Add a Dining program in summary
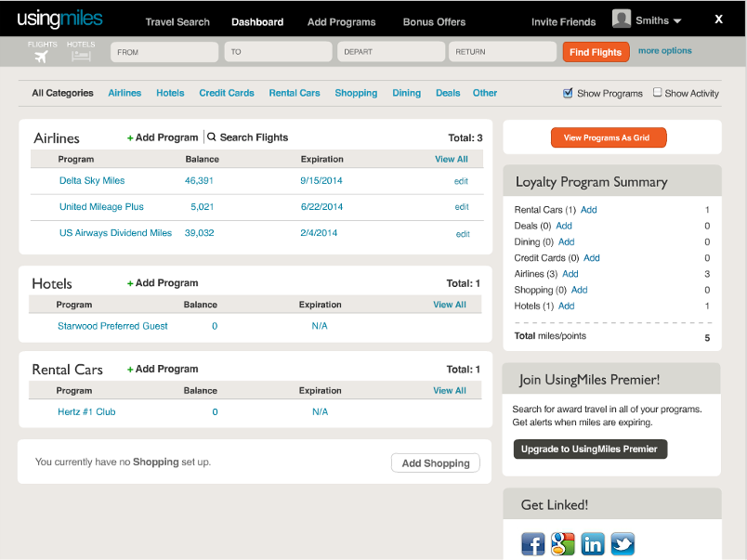This screenshot has width=747, height=560. click(566, 241)
